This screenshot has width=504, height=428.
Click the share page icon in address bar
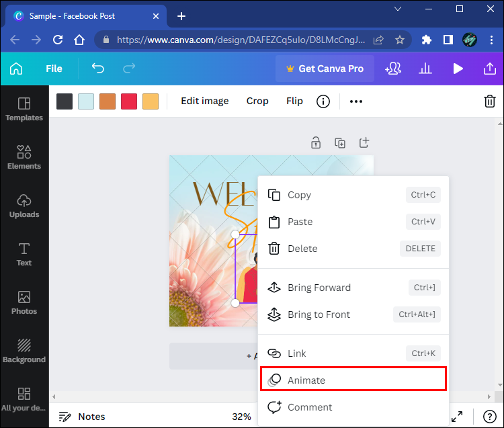(x=378, y=40)
